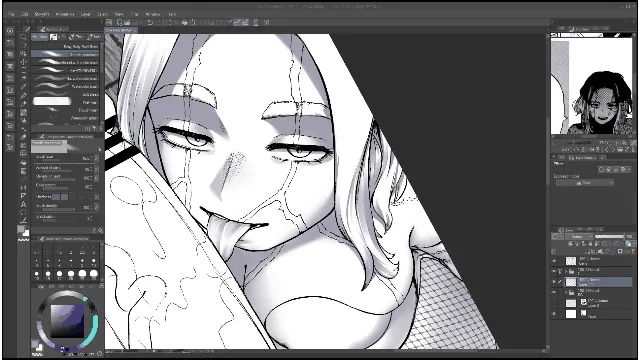Open the Animation menu
The image size is (640, 360).
65,14
